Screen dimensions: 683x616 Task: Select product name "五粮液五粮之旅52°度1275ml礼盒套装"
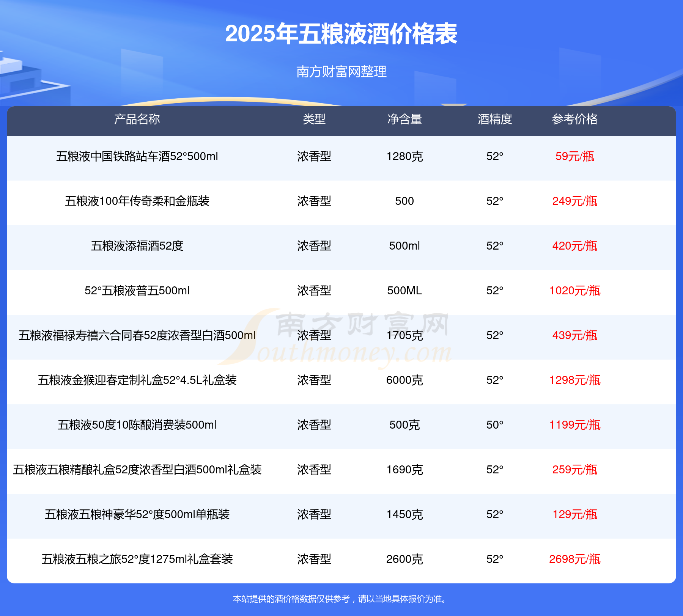(x=137, y=559)
